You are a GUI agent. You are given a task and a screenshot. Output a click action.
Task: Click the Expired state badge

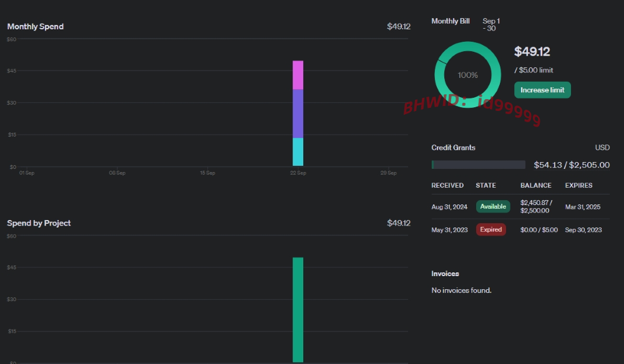(490, 229)
